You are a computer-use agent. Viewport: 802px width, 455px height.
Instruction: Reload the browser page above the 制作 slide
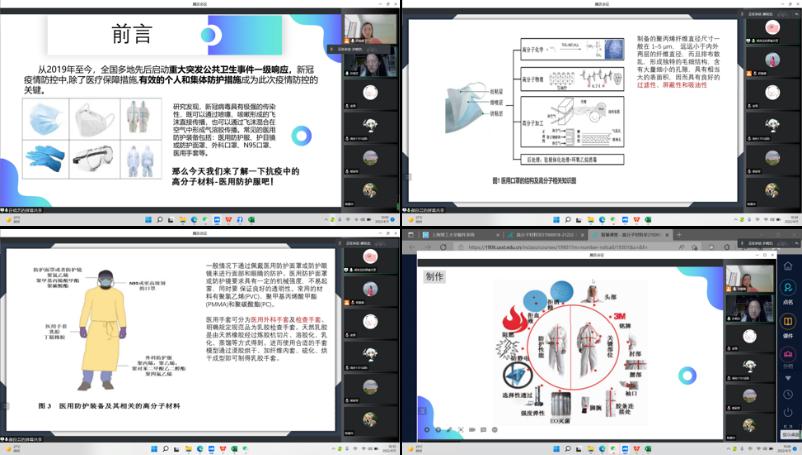[x=443, y=246]
